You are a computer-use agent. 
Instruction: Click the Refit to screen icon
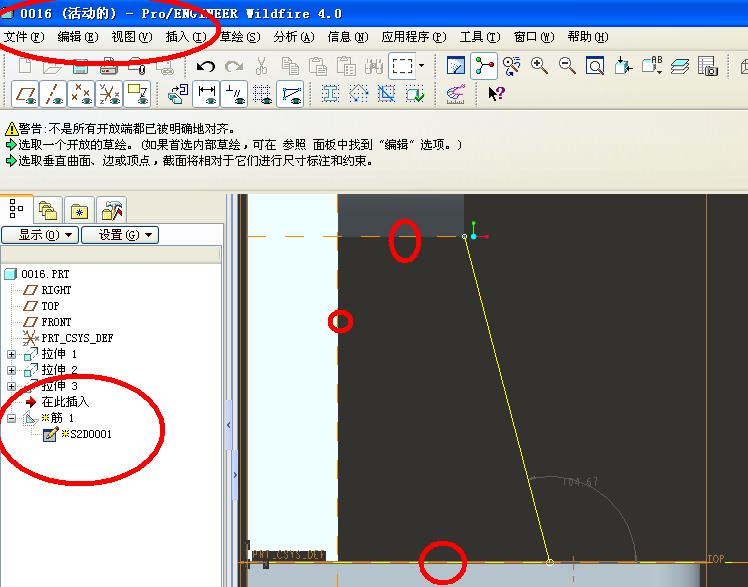(x=595, y=66)
